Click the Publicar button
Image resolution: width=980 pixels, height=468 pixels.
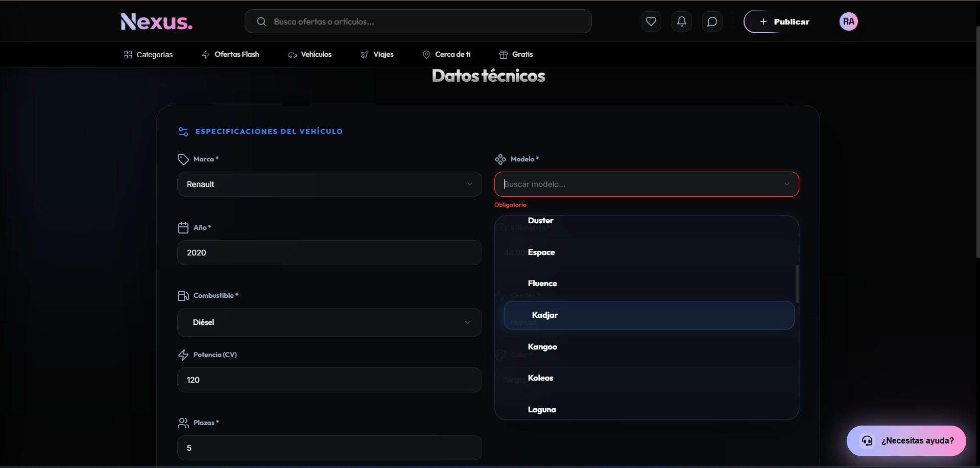pos(784,21)
